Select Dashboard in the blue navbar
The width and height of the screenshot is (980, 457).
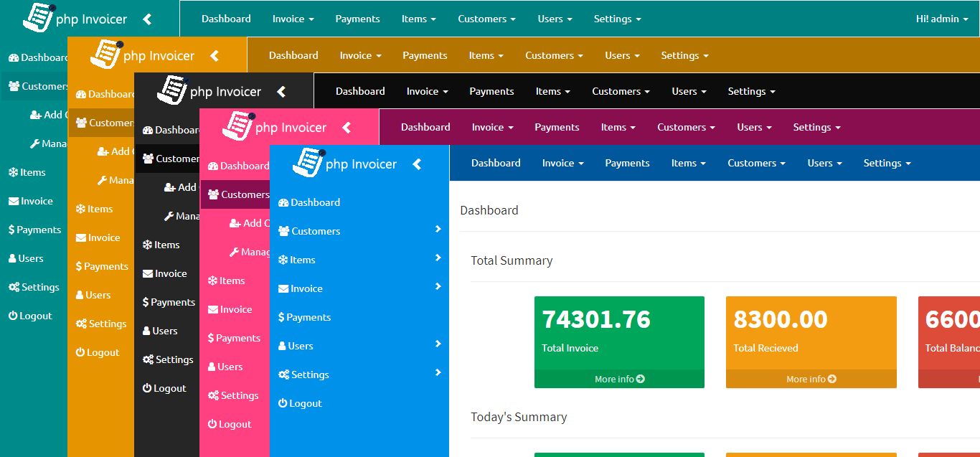tap(496, 163)
